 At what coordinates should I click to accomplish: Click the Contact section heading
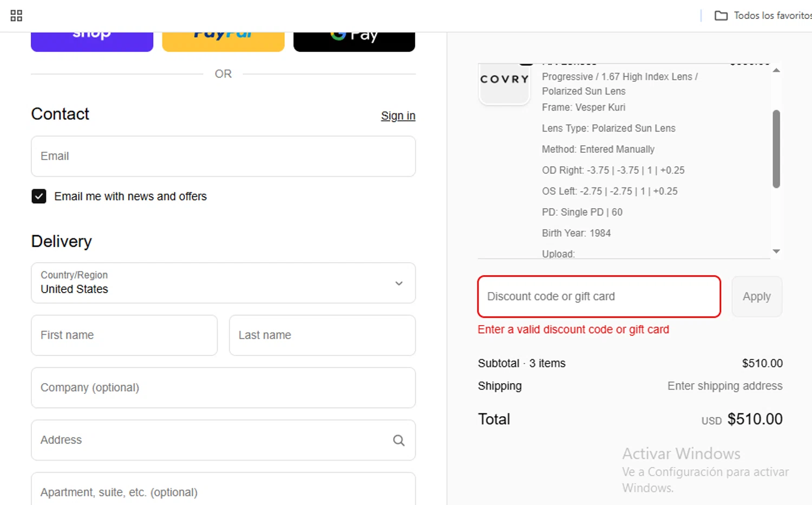(x=60, y=114)
